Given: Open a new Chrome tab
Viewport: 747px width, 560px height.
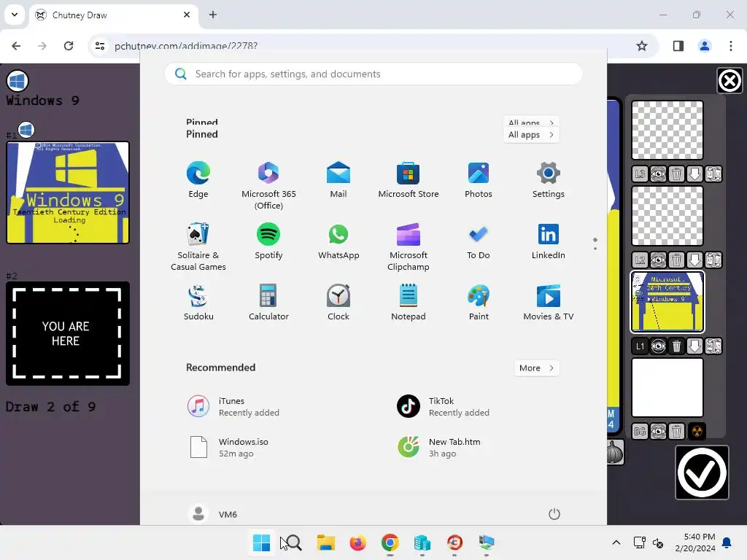Looking at the screenshot, I should click(x=213, y=15).
